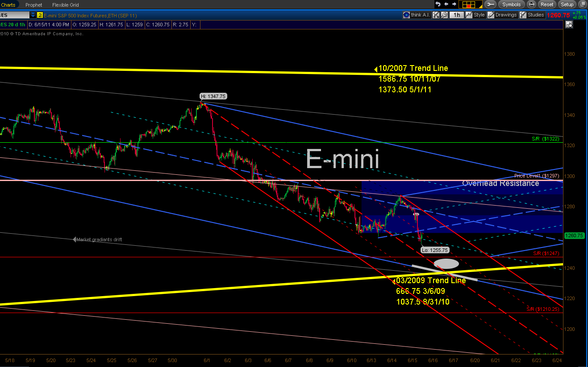Click the curved undo arrow icon

pos(438,4)
